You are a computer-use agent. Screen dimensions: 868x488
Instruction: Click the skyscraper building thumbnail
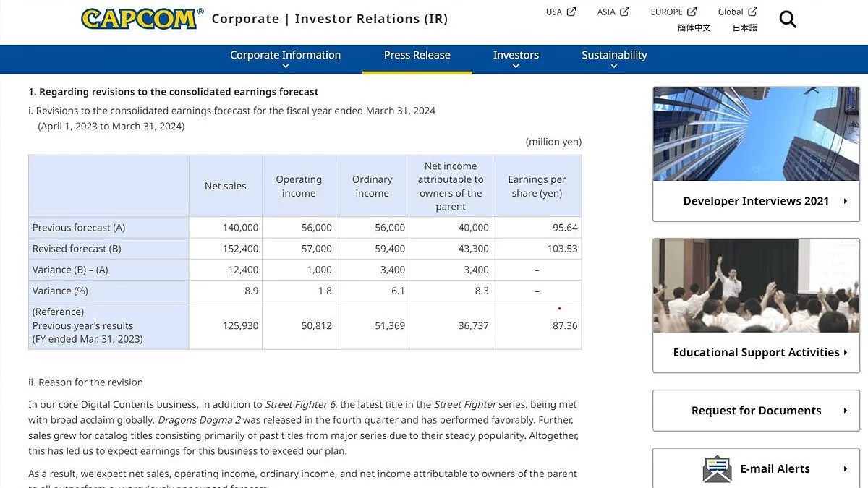(x=756, y=134)
